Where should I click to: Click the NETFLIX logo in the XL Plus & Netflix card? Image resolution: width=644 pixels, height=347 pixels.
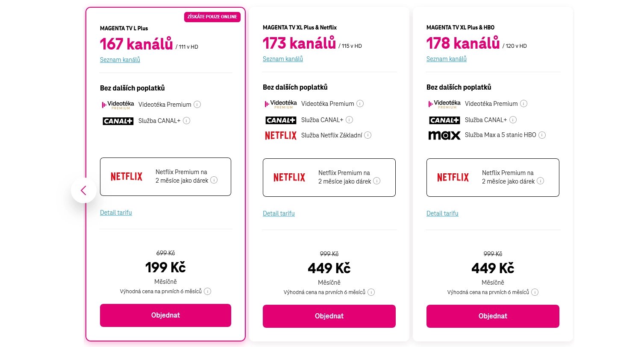coord(280,135)
